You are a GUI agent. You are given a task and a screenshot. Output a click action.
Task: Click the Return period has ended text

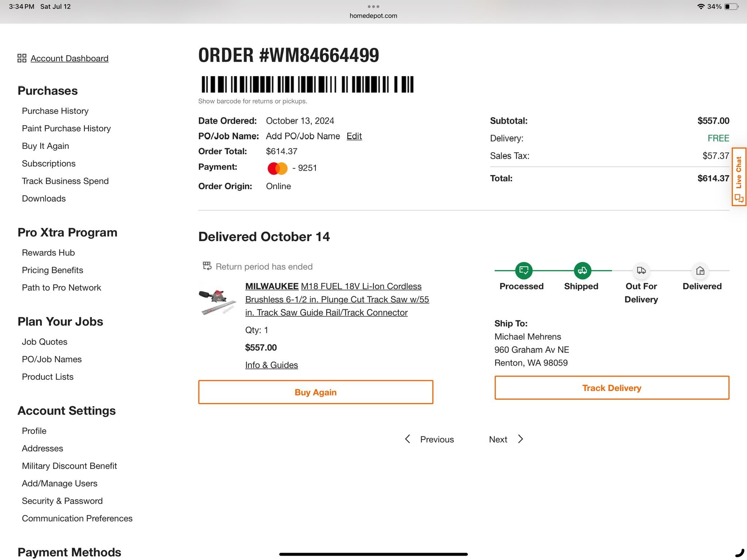pyautogui.click(x=264, y=267)
